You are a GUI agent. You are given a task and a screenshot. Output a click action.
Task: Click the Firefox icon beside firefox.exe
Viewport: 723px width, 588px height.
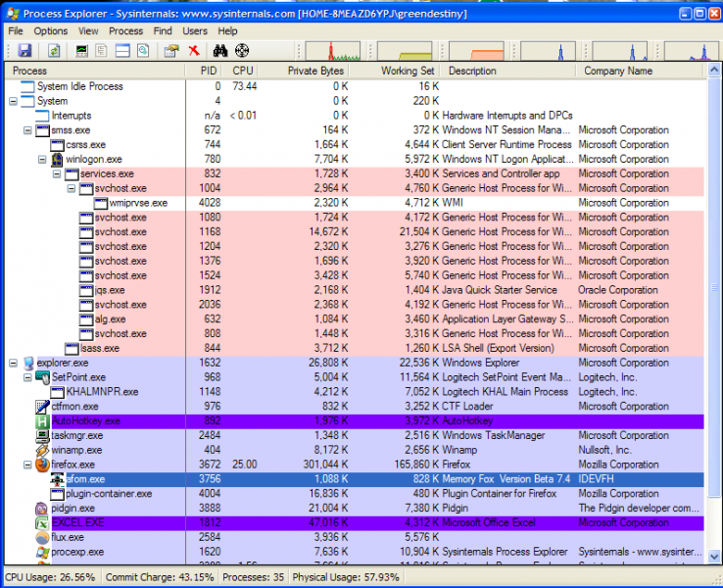pos(41,465)
